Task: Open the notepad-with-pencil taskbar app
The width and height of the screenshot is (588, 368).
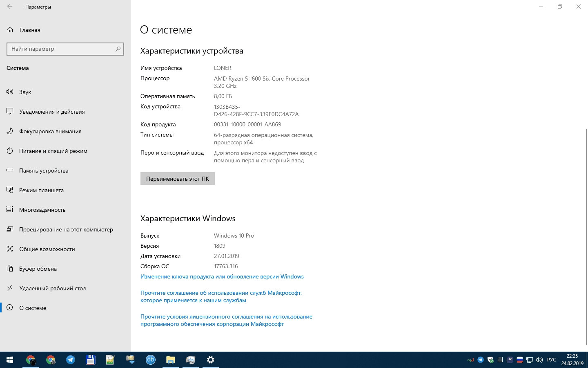Action: [x=111, y=360]
